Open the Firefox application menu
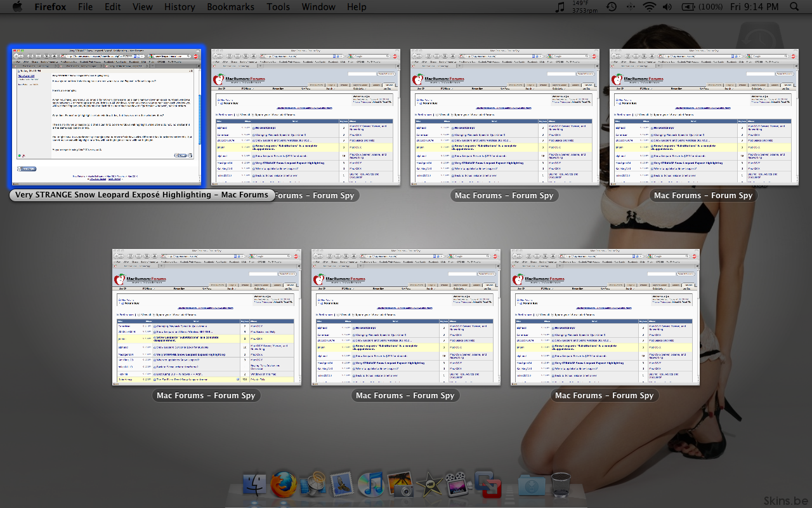Viewport: 812px width, 508px height. (x=50, y=6)
